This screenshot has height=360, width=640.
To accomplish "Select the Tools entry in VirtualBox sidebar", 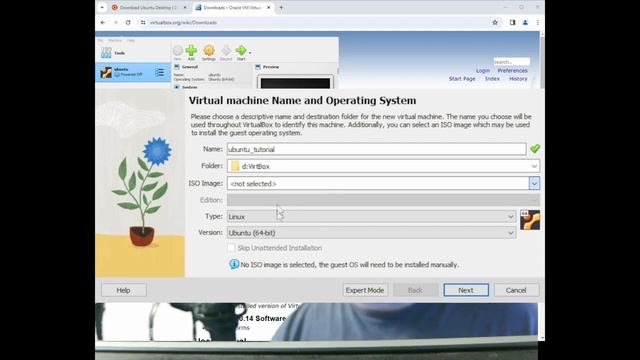I will [x=133, y=53].
